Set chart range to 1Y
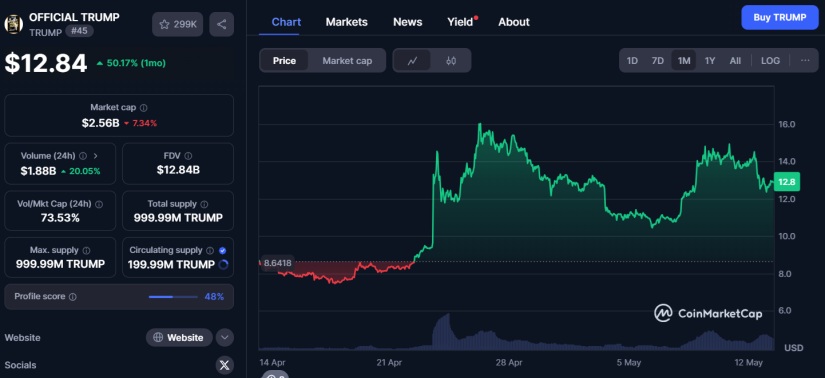 [710, 61]
